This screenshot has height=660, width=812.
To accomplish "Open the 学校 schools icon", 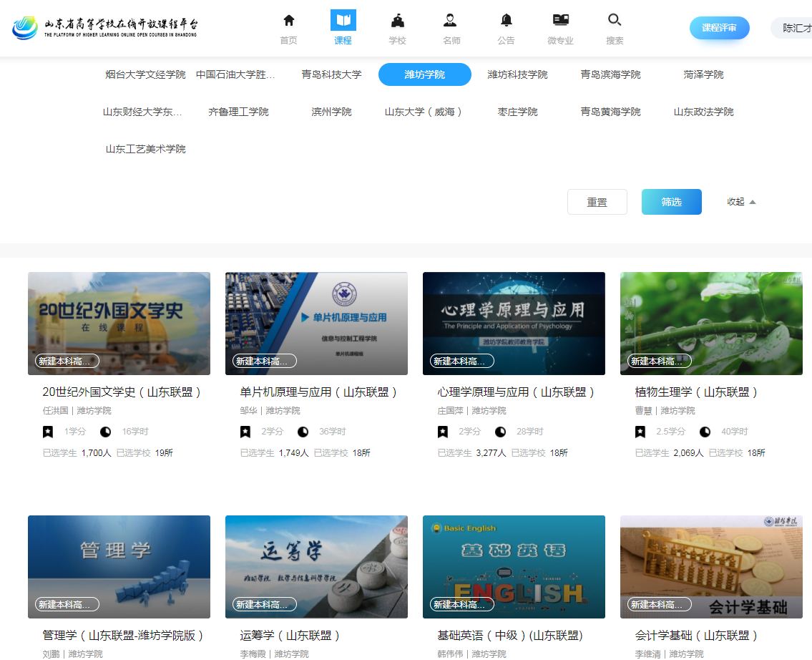I will pyautogui.click(x=398, y=21).
